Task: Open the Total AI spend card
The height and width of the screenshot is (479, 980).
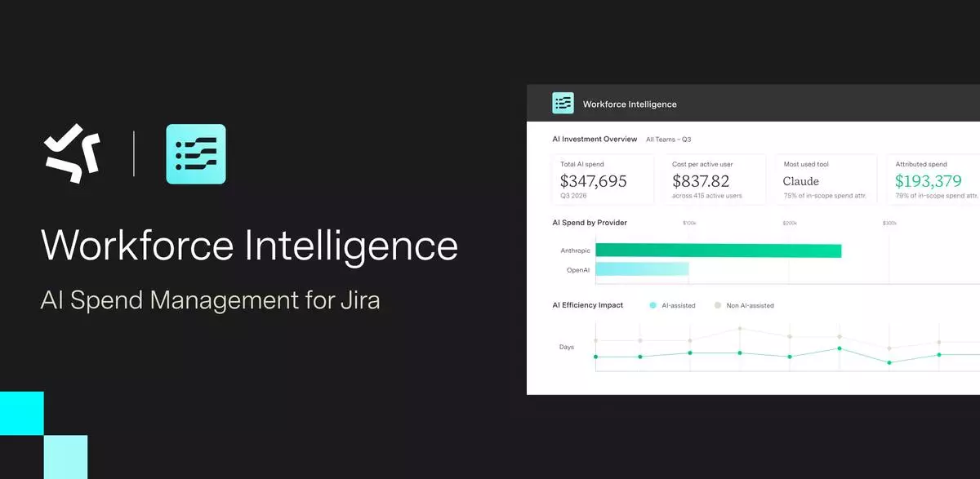Action: coord(603,179)
